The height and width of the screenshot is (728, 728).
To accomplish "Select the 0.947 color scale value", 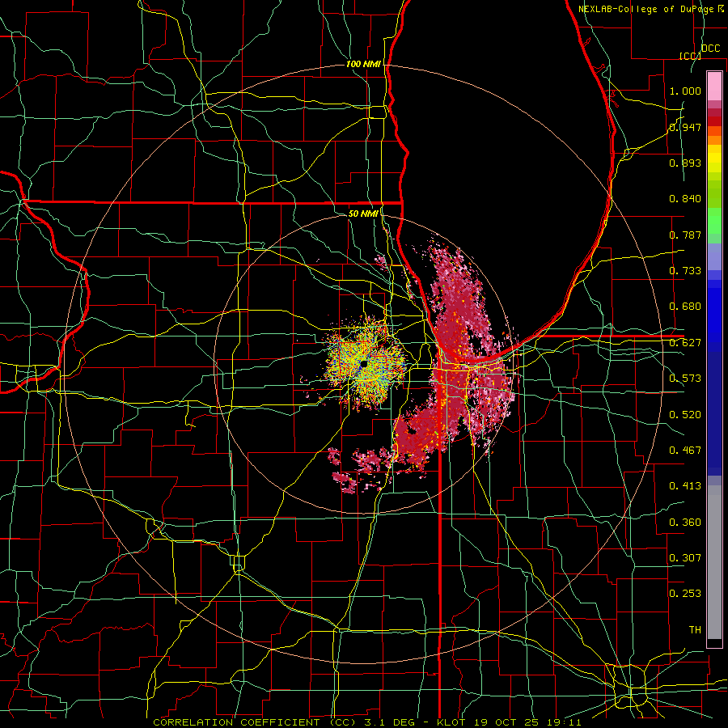I will [685, 127].
